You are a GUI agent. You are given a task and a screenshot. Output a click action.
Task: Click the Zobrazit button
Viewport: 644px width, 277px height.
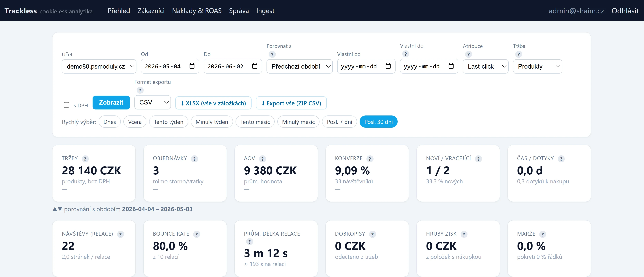[x=111, y=102]
